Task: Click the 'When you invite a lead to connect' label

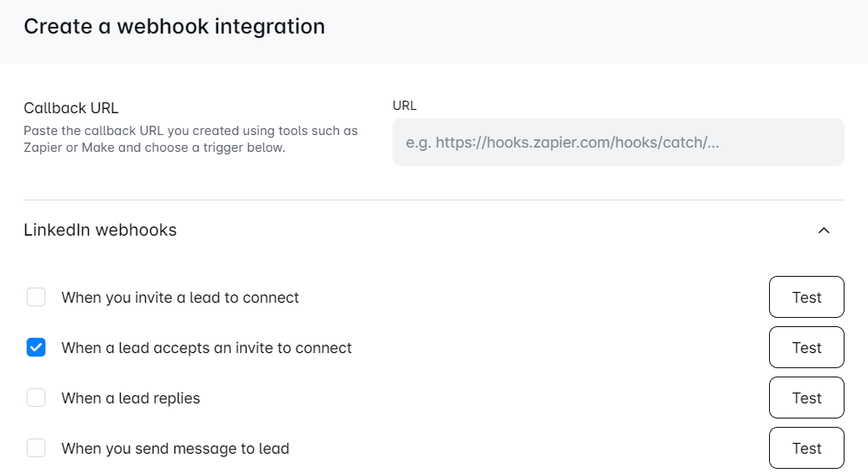Action: tap(180, 298)
